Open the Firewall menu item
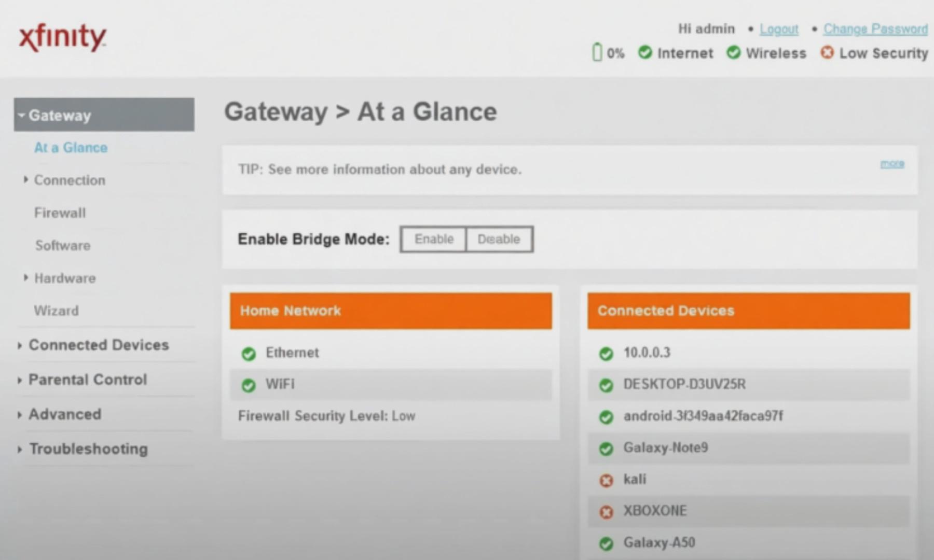934x560 pixels. tap(60, 213)
